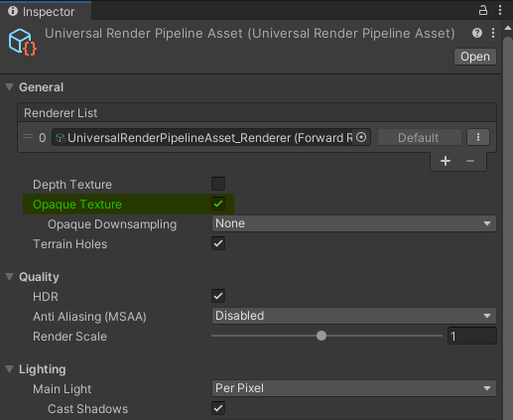Open renderer entry's three-dot options menu
Image resolution: width=513 pixels, height=420 pixels.
[x=478, y=137]
